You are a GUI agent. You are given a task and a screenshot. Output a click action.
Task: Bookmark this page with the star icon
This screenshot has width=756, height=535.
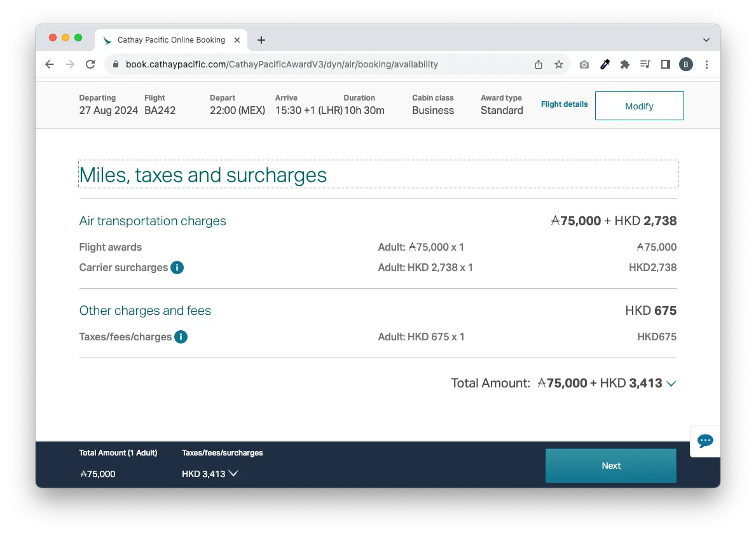(559, 64)
